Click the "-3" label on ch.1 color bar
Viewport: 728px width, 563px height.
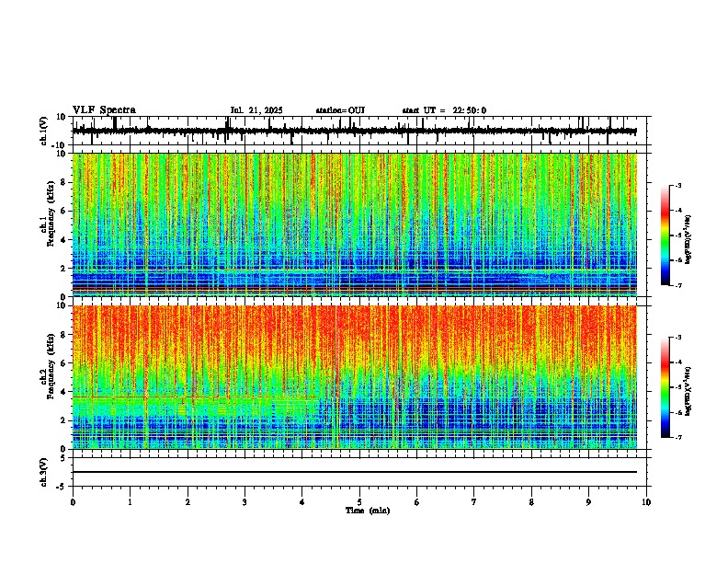tap(677, 185)
